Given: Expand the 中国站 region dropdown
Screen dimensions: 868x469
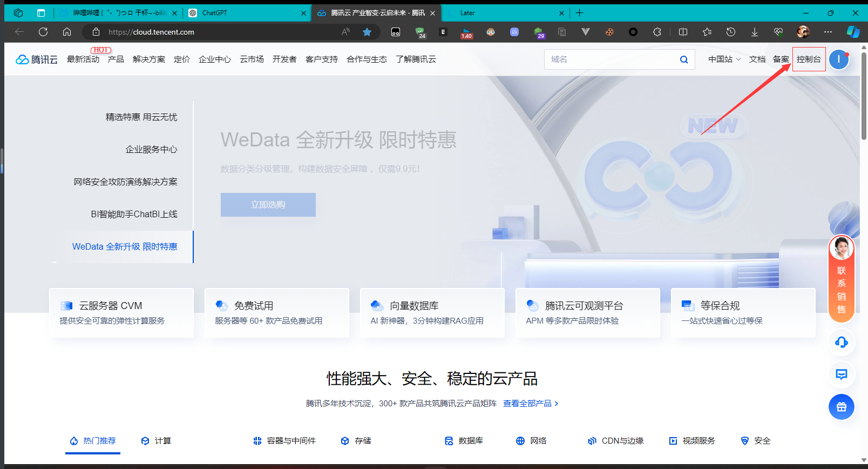Looking at the screenshot, I should click(724, 59).
